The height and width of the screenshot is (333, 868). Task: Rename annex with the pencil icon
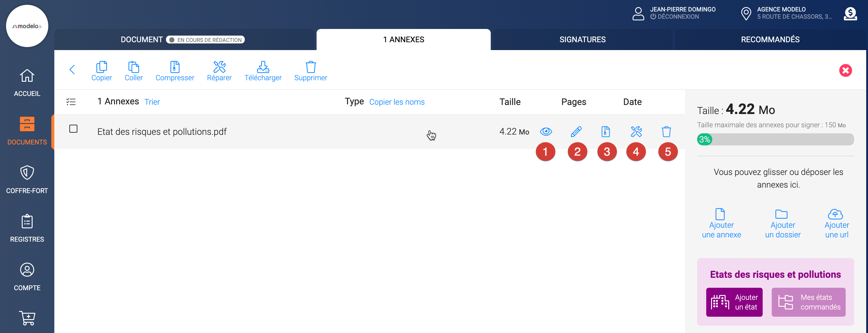pos(576,132)
